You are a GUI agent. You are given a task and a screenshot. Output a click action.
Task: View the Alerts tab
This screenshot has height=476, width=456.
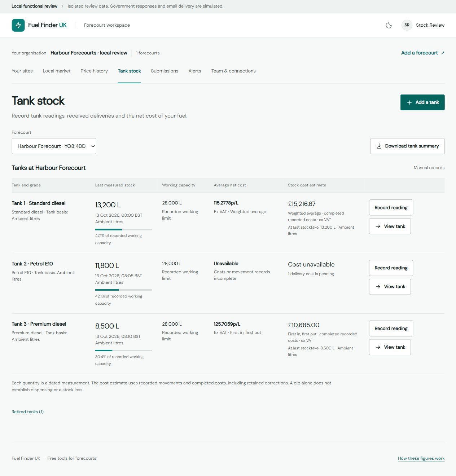[x=195, y=71]
